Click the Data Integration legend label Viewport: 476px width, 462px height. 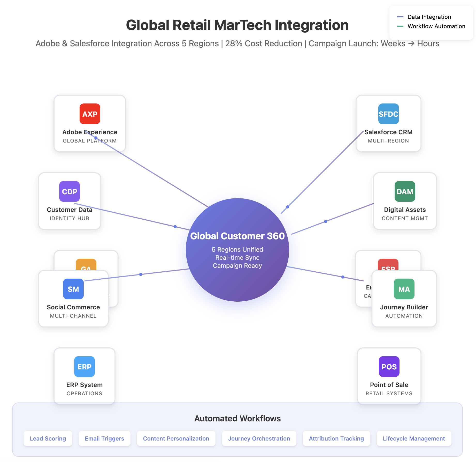click(x=429, y=17)
